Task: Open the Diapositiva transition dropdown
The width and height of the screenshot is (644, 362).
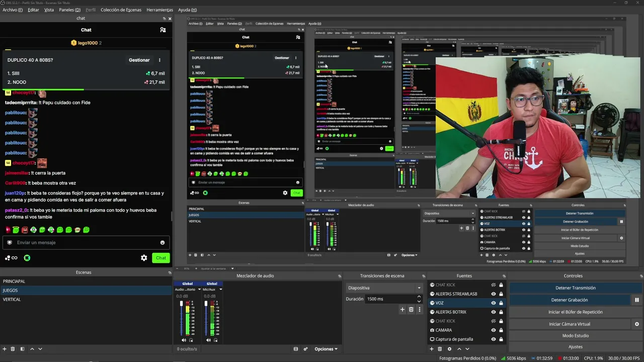Action: (384, 288)
